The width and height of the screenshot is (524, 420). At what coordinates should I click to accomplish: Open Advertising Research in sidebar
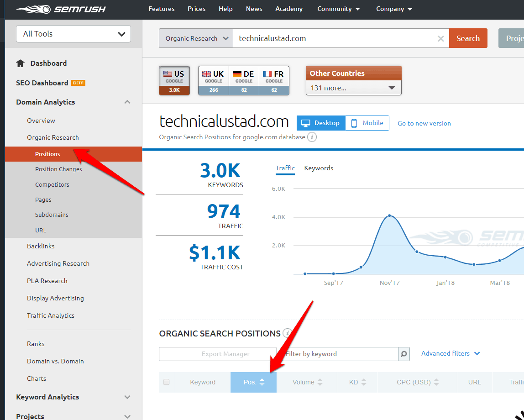point(58,263)
